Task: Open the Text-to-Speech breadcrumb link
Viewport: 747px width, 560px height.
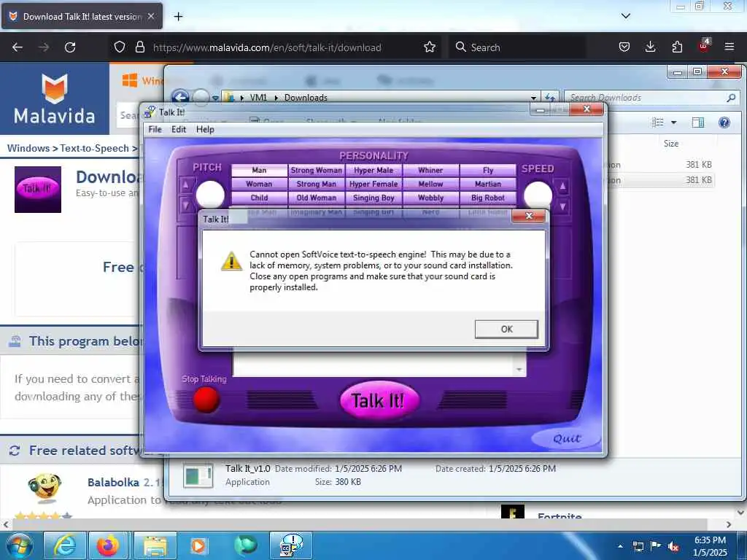Action: click(x=94, y=148)
